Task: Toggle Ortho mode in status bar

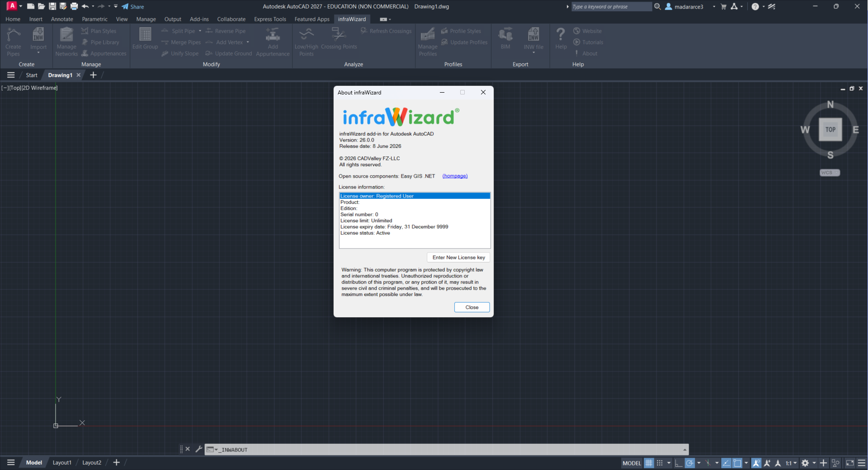Action: pos(679,463)
